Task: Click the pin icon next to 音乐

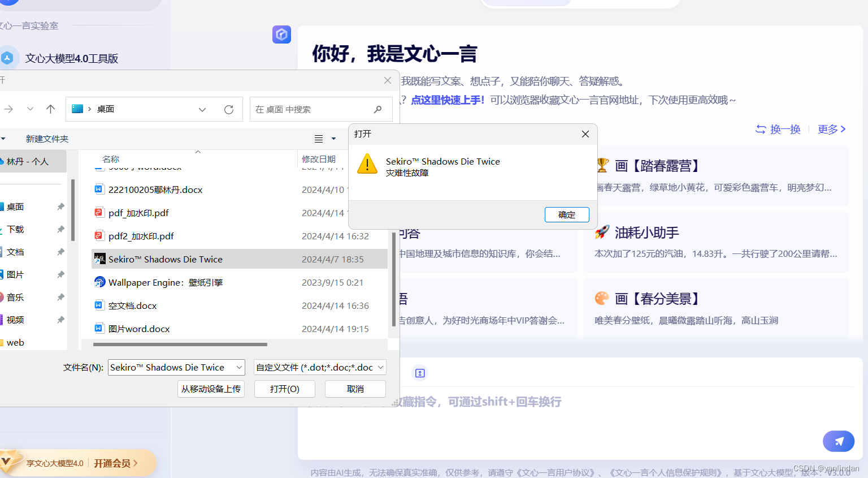Action: [x=60, y=297]
